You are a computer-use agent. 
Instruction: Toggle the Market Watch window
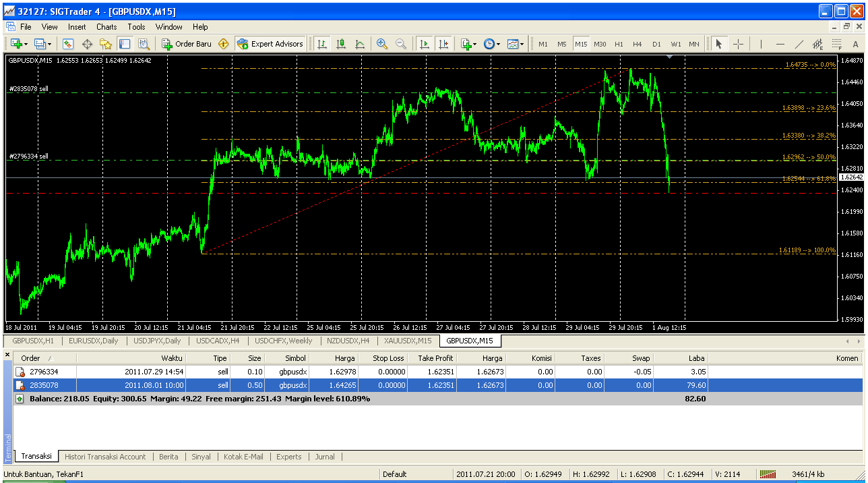point(68,44)
